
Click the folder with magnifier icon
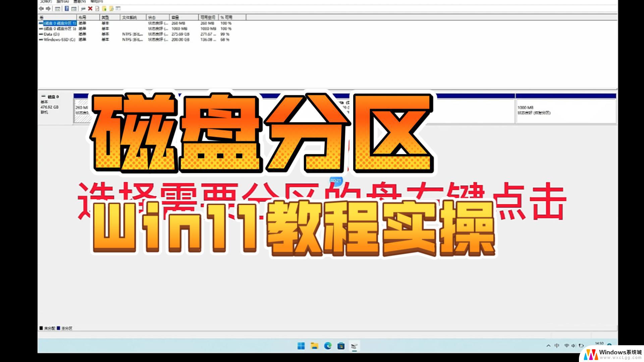pos(111,9)
